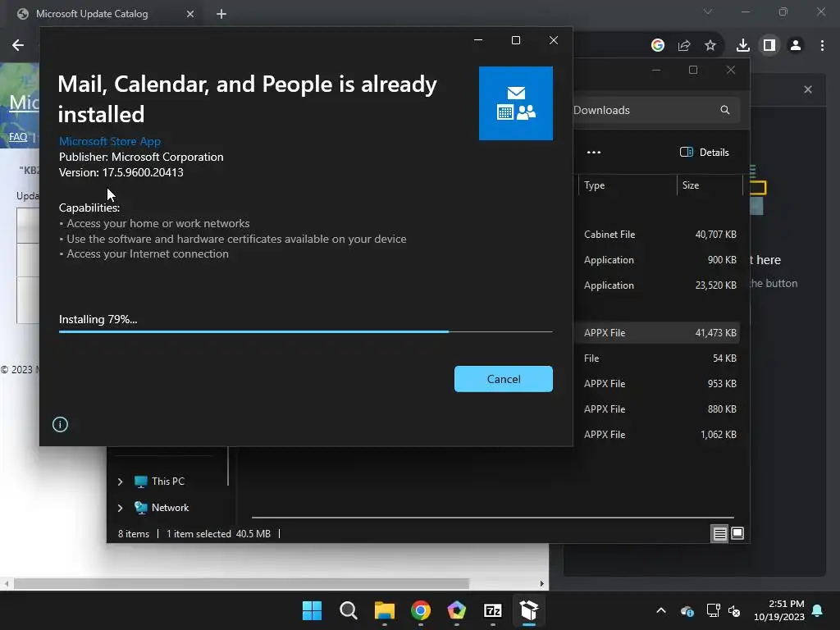Open File Explorer from taskbar
The width and height of the screenshot is (840, 630).
(x=384, y=610)
